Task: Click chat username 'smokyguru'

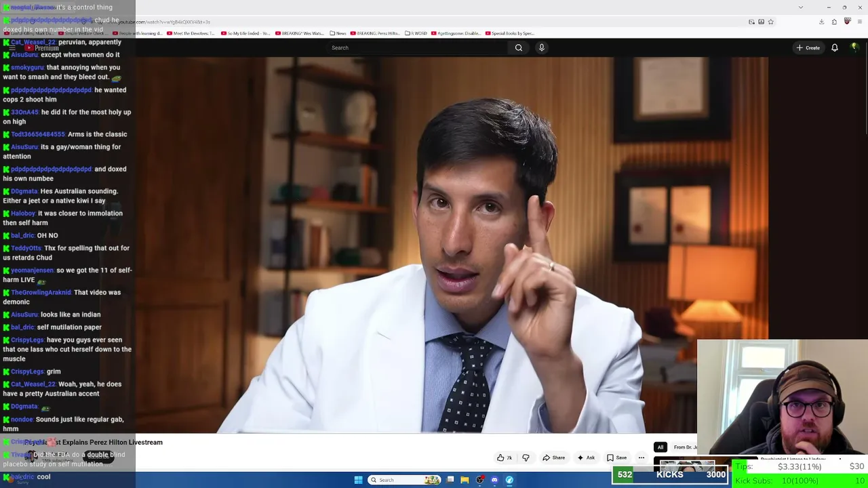Action: point(27,68)
